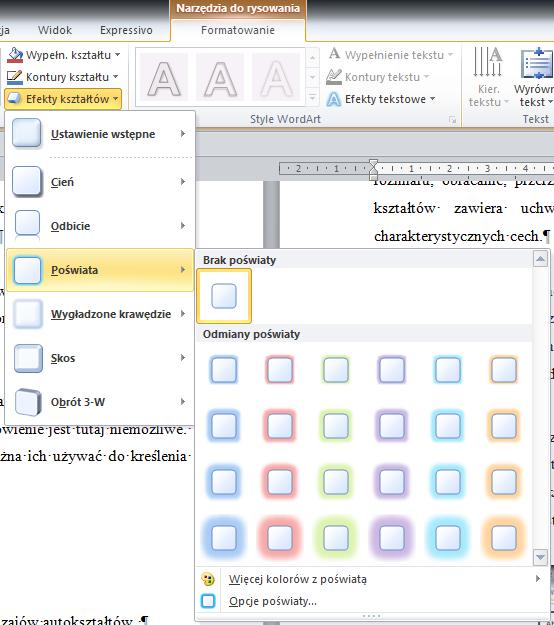Click the Więcej kolorów palette icon
The image size is (554, 625).
(x=208, y=579)
